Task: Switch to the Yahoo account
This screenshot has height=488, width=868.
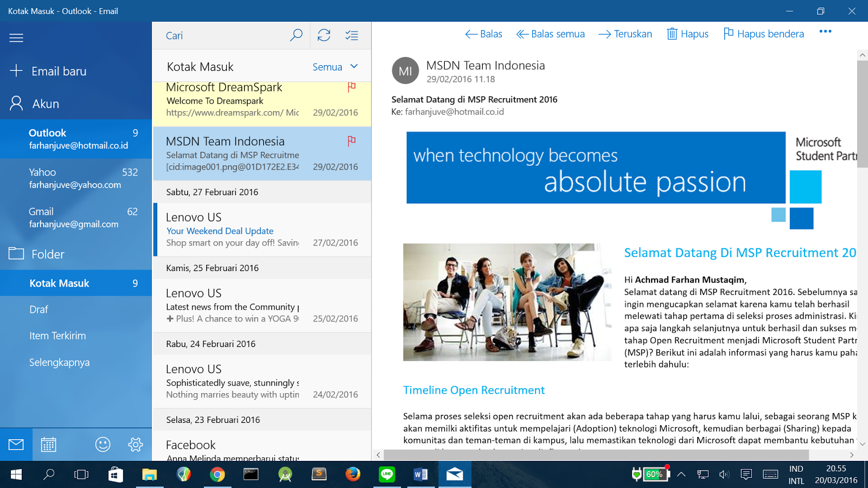Action: coord(76,178)
